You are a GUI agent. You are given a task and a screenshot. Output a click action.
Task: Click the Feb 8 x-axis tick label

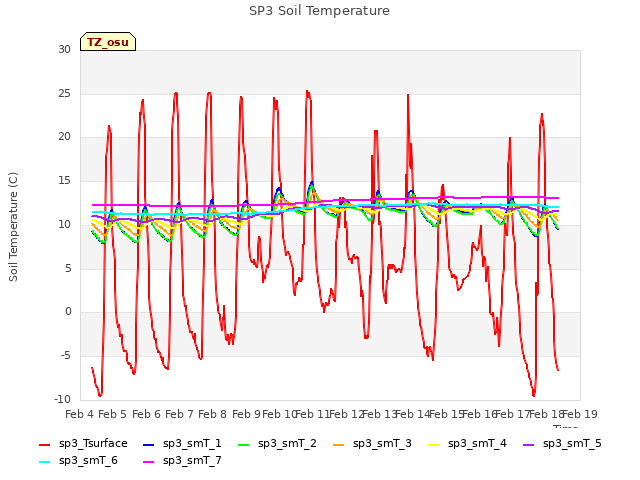coord(212,414)
